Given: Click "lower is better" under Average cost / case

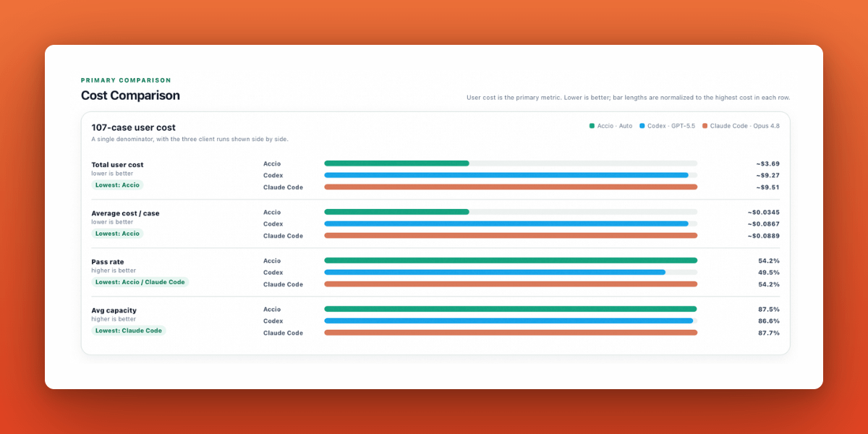Looking at the screenshot, I should 112,222.
